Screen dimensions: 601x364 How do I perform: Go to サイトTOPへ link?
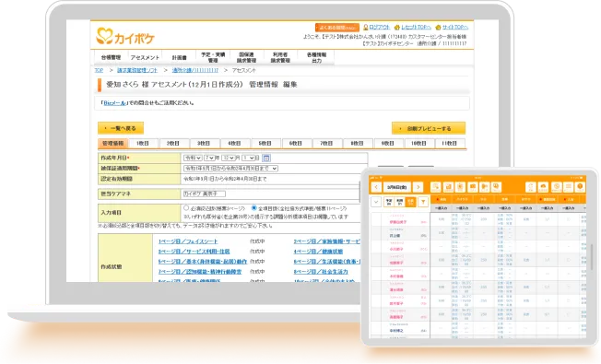[452, 28]
